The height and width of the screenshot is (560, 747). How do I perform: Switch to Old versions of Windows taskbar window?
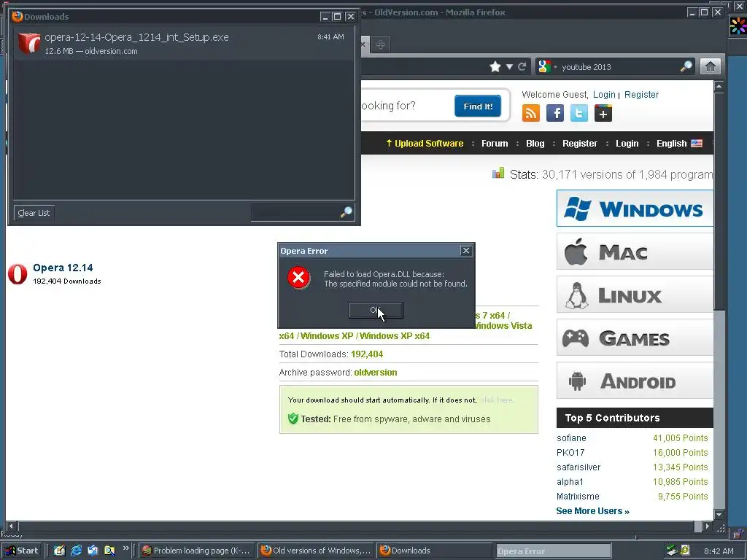coord(317,551)
